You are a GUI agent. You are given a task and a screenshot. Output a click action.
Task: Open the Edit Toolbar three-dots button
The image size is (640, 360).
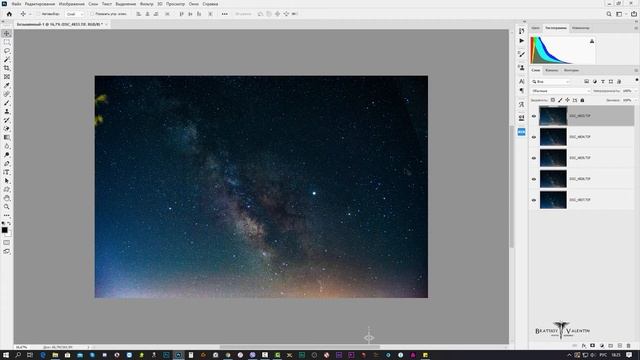(x=7, y=215)
